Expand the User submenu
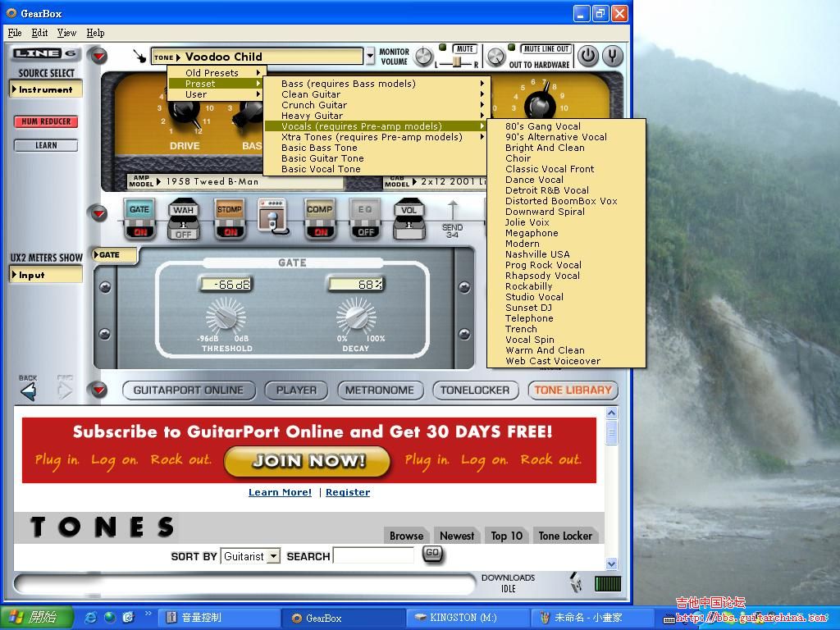The width and height of the screenshot is (840, 630). (216, 94)
